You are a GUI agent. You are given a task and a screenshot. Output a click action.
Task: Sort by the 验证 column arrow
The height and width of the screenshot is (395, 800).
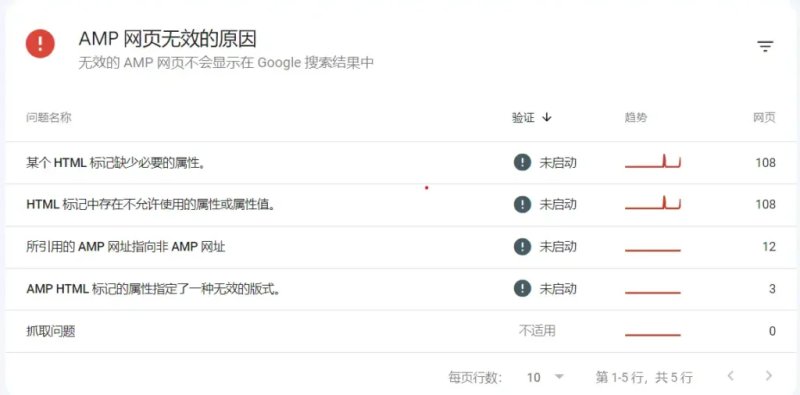(x=547, y=117)
